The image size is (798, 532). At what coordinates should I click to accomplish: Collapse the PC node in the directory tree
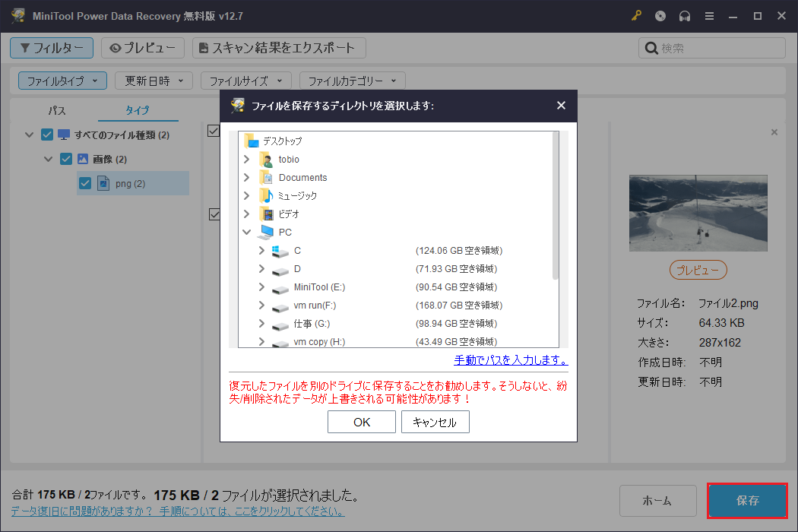point(245,232)
